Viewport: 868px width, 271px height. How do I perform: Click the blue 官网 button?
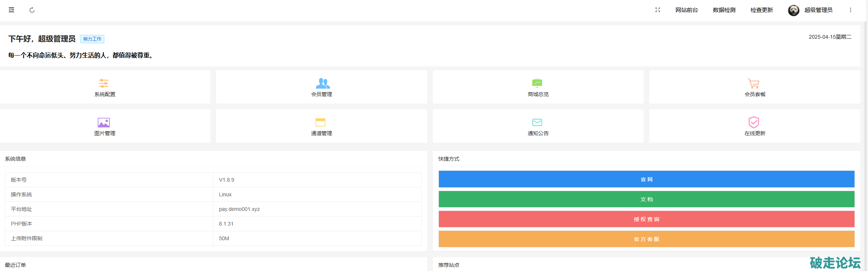click(646, 179)
